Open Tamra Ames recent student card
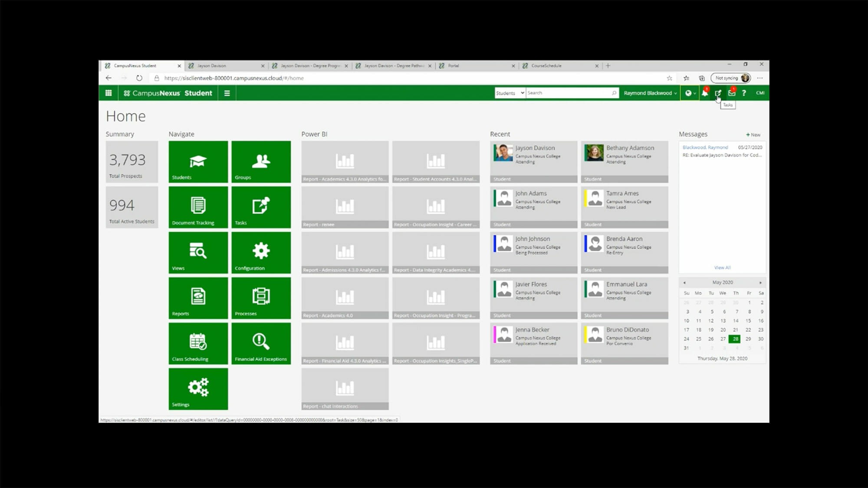The width and height of the screenshot is (868, 488). pos(625,207)
